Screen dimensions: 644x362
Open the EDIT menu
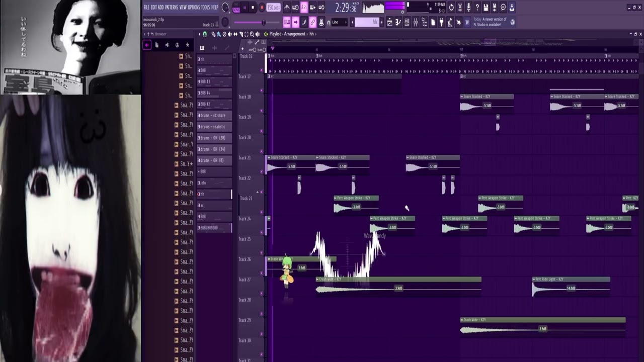click(153, 7)
